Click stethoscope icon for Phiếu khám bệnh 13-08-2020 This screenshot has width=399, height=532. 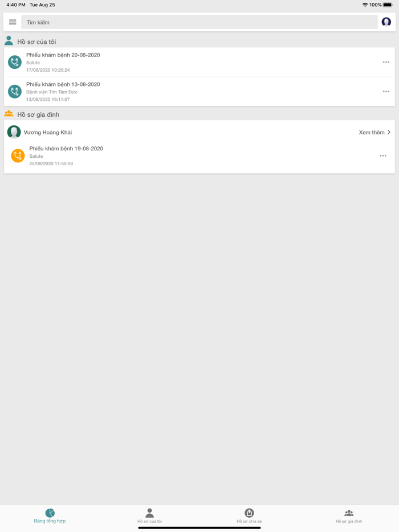pos(15,92)
